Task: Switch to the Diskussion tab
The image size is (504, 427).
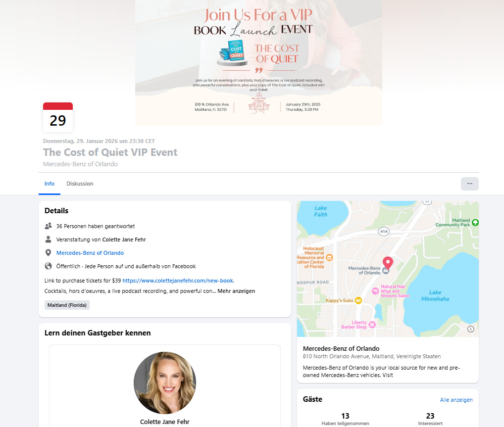Action: pos(80,184)
